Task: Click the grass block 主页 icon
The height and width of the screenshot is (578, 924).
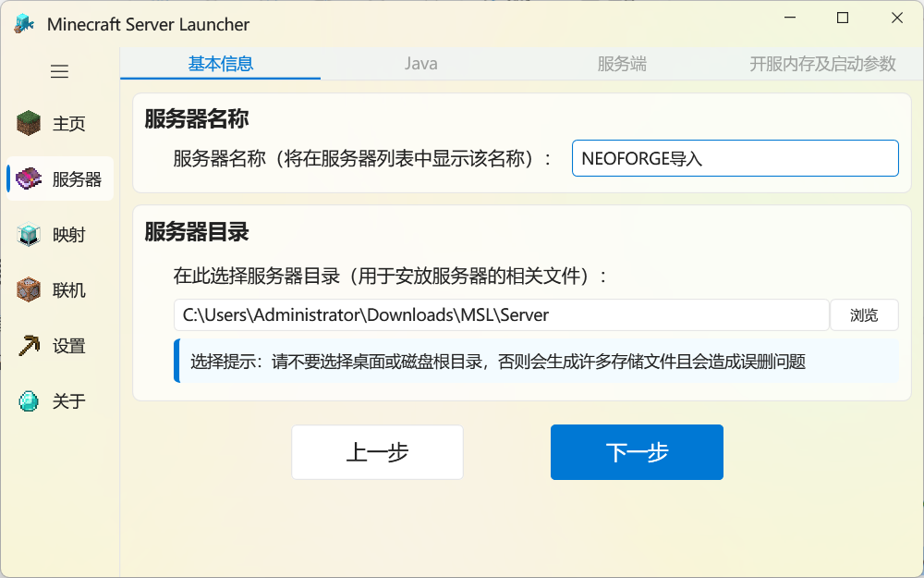Action: (x=30, y=123)
